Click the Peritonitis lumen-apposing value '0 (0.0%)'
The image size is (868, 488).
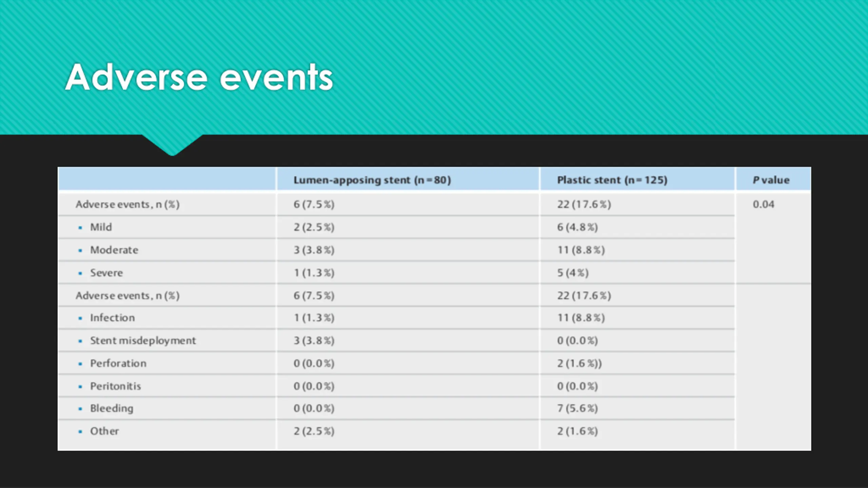[314, 386]
